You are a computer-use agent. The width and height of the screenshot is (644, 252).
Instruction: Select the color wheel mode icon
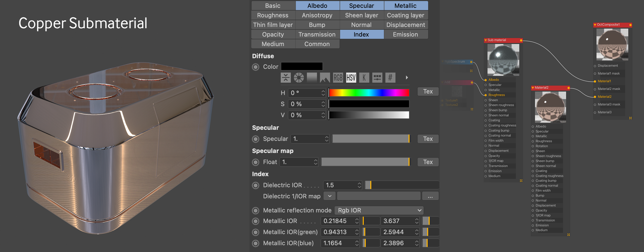pos(299,78)
